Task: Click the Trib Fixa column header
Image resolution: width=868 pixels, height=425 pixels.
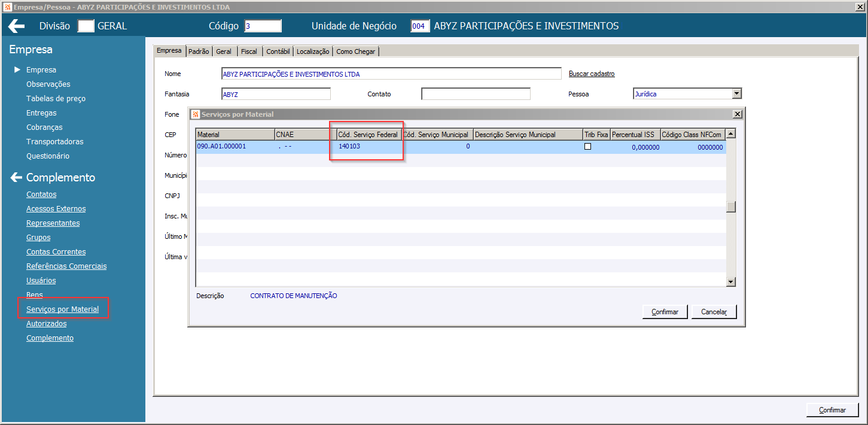Action: (x=596, y=135)
